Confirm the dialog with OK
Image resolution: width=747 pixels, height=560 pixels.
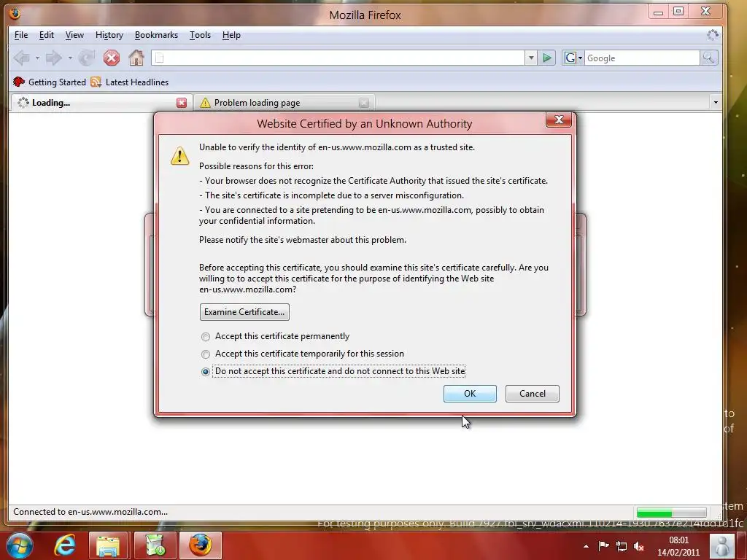pyautogui.click(x=470, y=393)
